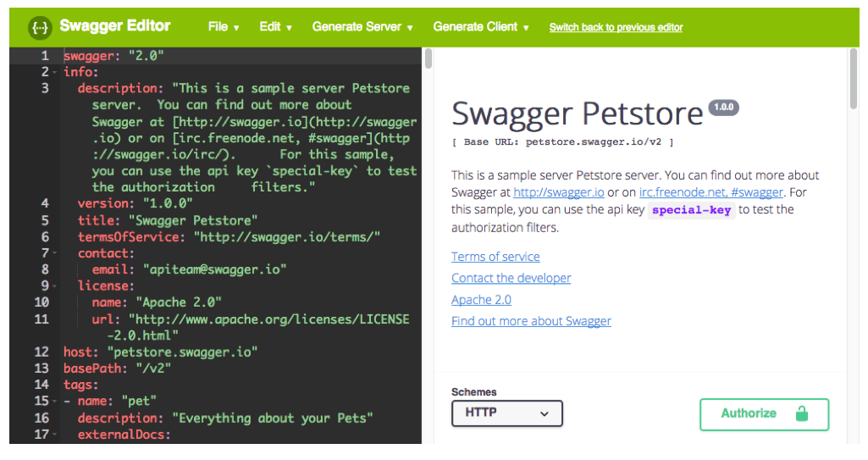
Task: Click the irc.freenode.net, #swagger link
Action: tap(710, 192)
